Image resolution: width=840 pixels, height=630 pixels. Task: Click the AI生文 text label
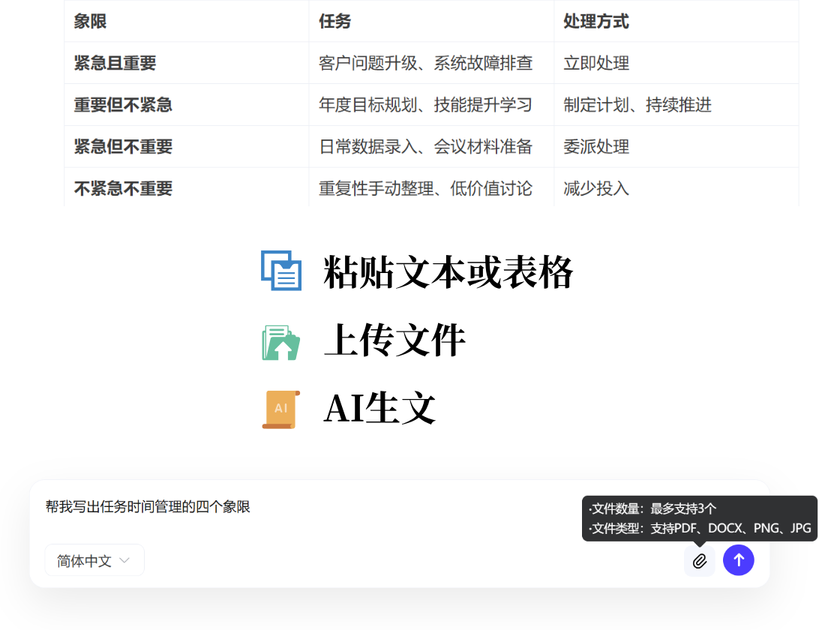click(378, 407)
